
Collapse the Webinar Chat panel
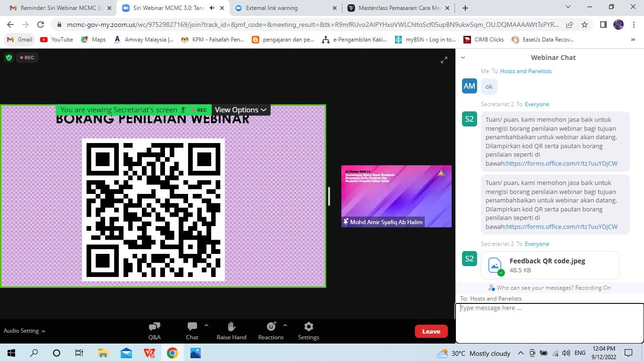coord(463,58)
